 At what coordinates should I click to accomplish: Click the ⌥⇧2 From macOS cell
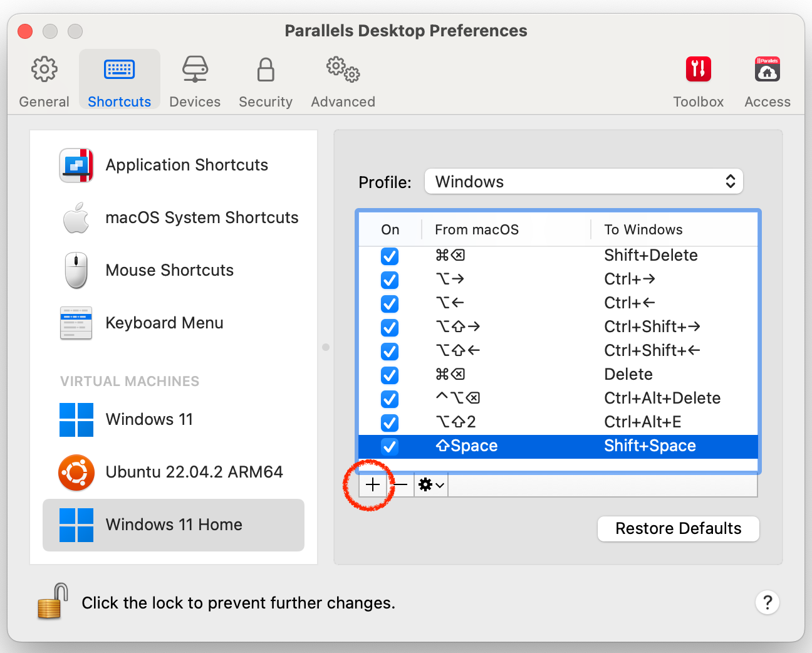455,422
